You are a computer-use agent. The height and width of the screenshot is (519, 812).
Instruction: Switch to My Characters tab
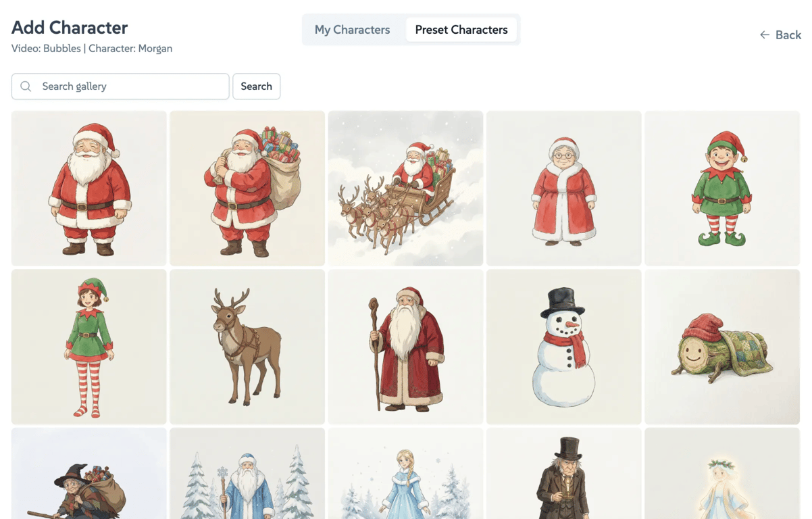tap(352, 30)
